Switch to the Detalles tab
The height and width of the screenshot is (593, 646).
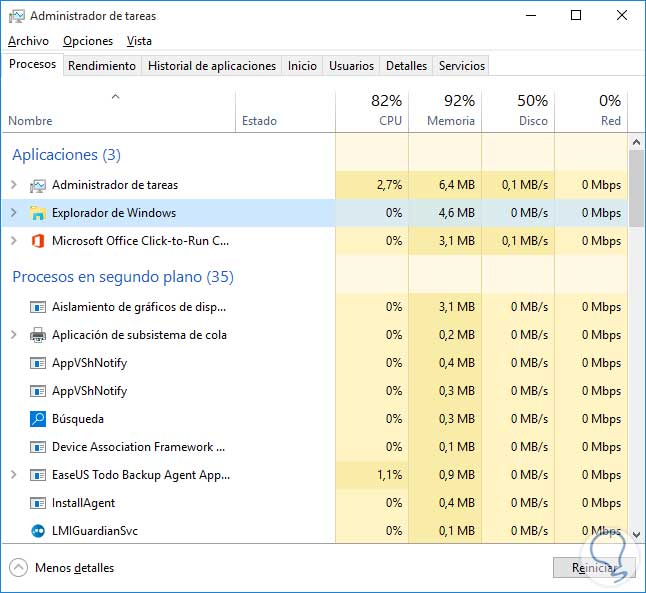click(406, 66)
